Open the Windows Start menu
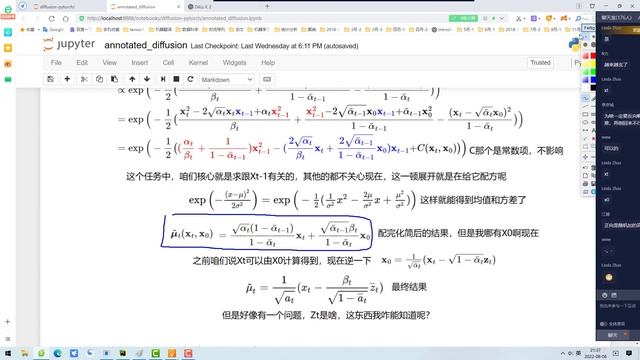Image resolution: width=640 pixels, height=360 pixels. [x=8, y=353]
